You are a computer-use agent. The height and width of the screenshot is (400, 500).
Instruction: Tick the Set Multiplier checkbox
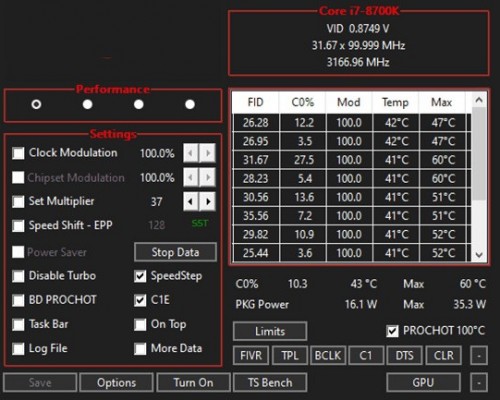18,201
